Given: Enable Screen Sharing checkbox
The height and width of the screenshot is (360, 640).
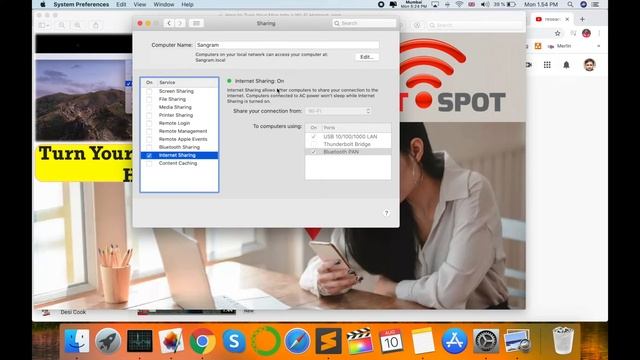Looking at the screenshot, I should click(149, 91).
